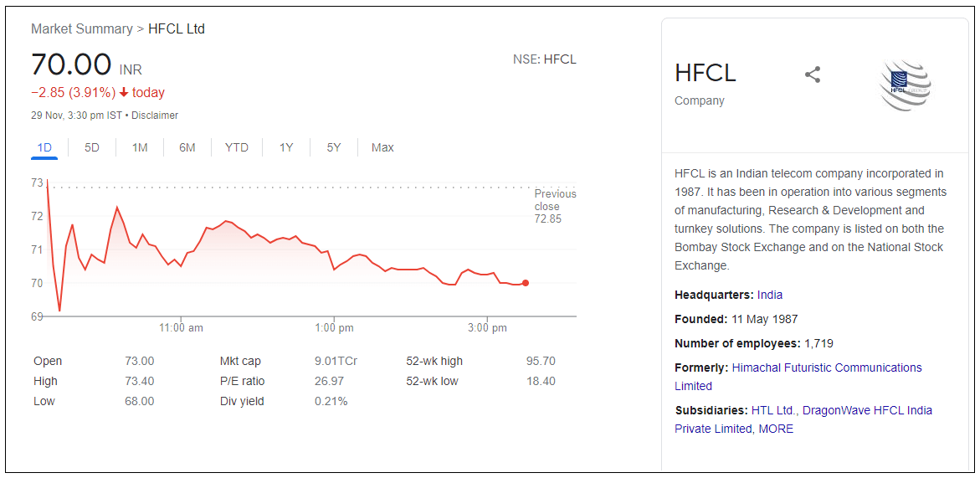Click the Open value 73.00
980x478 pixels.
coord(140,361)
